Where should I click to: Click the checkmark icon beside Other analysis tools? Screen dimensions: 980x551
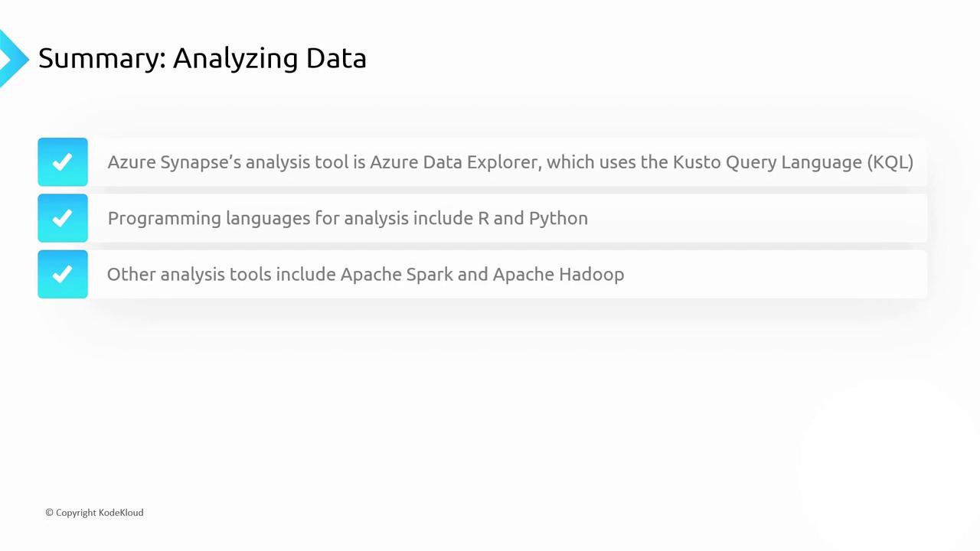63,274
